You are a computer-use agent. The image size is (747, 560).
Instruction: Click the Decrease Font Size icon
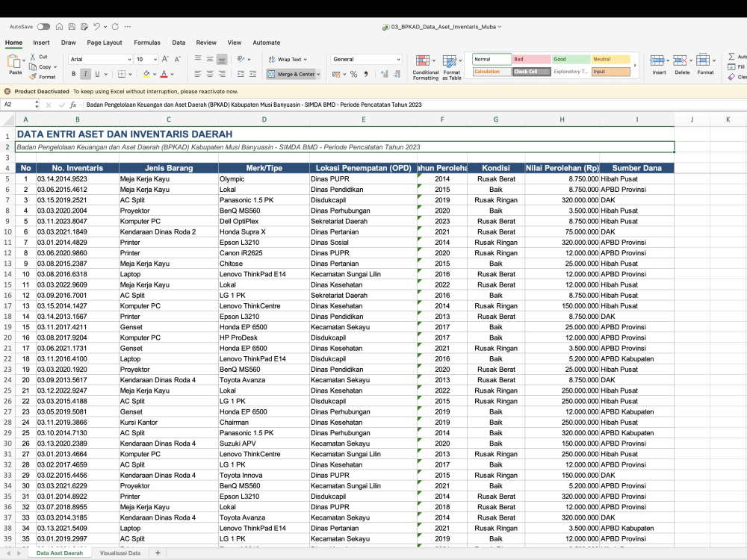[x=177, y=59]
